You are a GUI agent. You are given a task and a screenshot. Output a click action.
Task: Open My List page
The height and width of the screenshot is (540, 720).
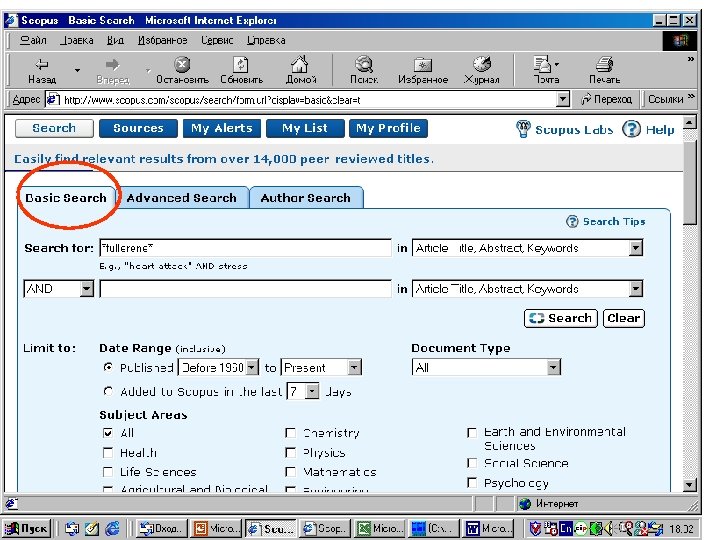(x=305, y=128)
